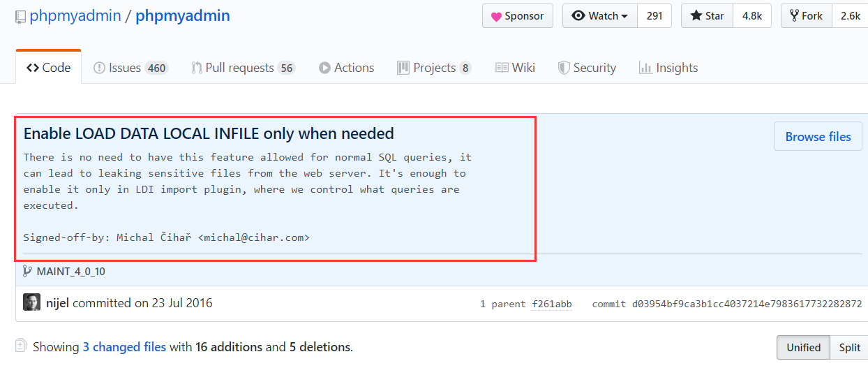This screenshot has width=868, height=368.
Task: Click the Code brackets icon
Action: coord(32,68)
